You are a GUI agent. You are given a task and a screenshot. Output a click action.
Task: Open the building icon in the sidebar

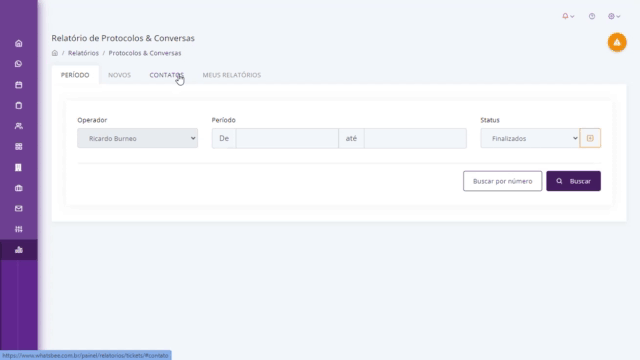[18, 167]
